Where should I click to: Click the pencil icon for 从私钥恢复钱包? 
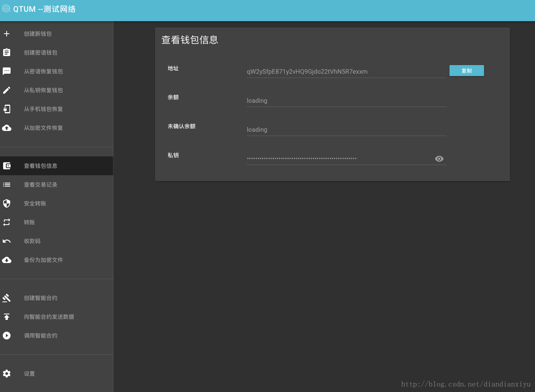pyautogui.click(x=7, y=90)
